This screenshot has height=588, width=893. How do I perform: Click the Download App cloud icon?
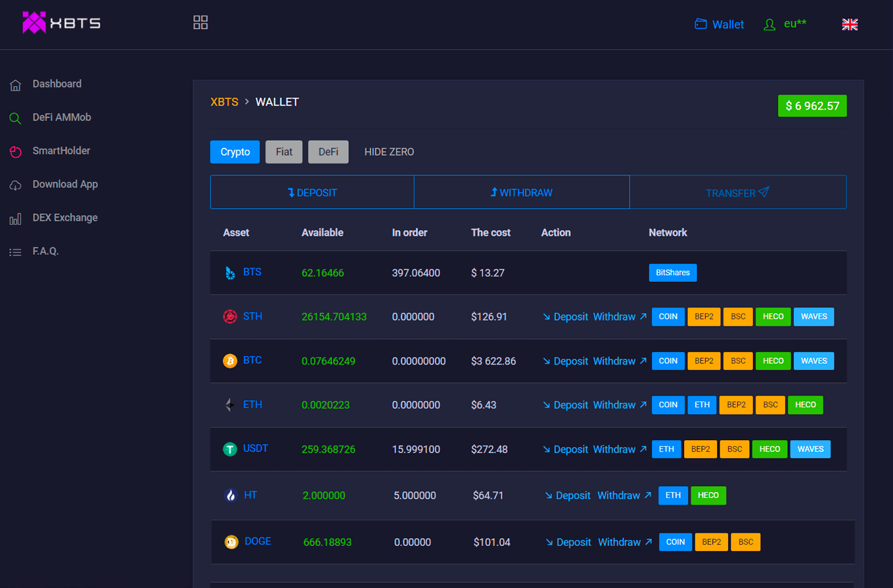tap(15, 185)
